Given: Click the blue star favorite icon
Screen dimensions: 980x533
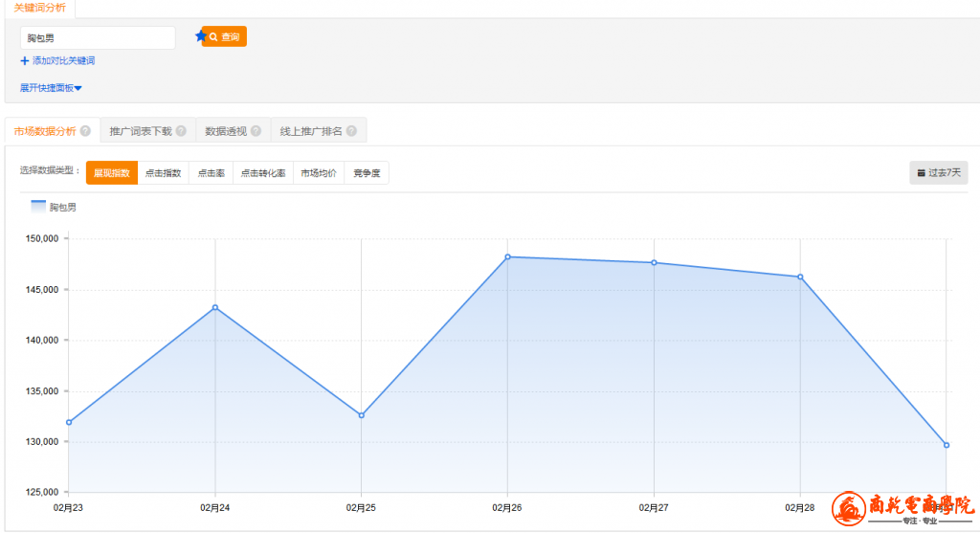Looking at the screenshot, I should pyautogui.click(x=200, y=35).
